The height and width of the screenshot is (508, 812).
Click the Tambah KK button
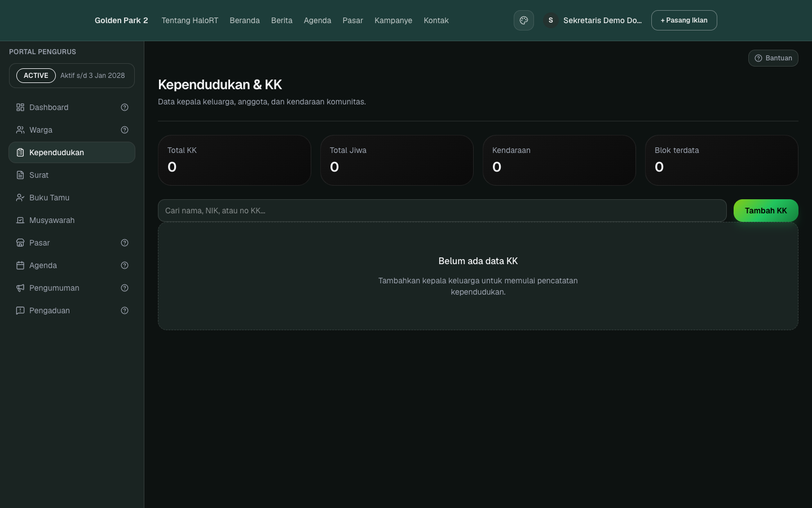click(766, 211)
